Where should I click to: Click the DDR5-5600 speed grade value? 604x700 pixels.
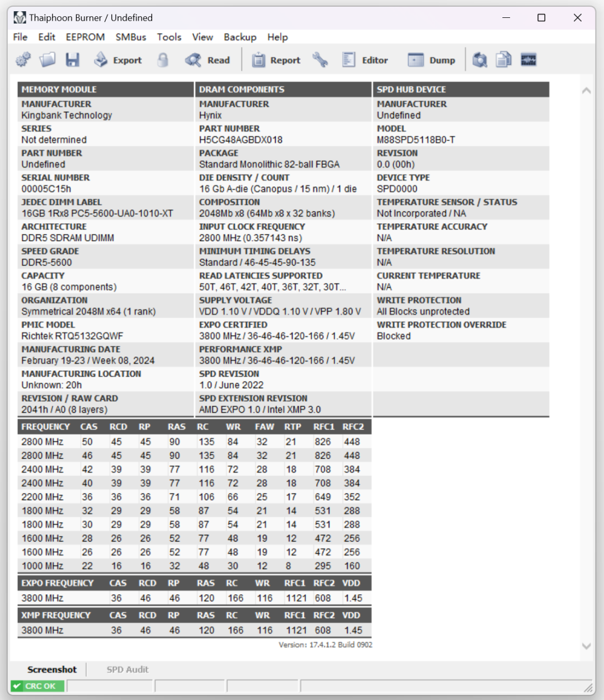[46, 263]
